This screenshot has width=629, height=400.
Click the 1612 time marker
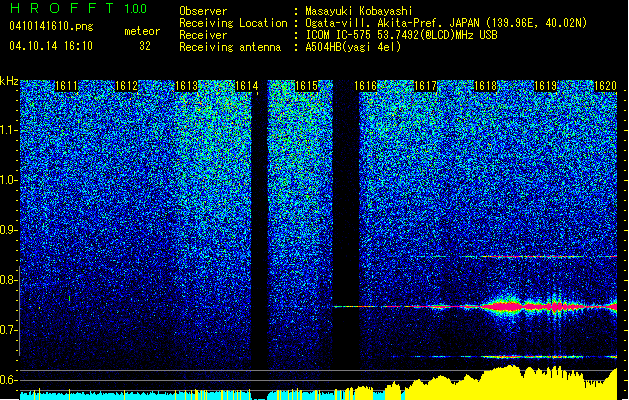pyautogui.click(x=126, y=86)
